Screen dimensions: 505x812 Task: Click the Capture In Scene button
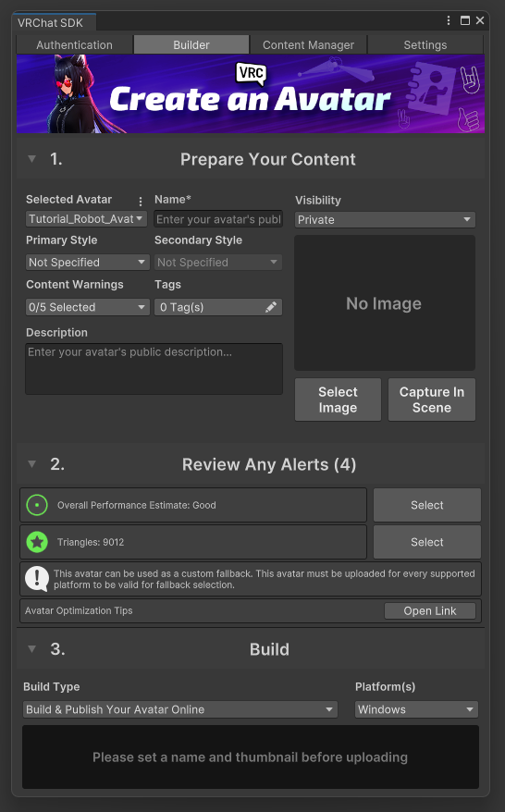coord(431,400)
